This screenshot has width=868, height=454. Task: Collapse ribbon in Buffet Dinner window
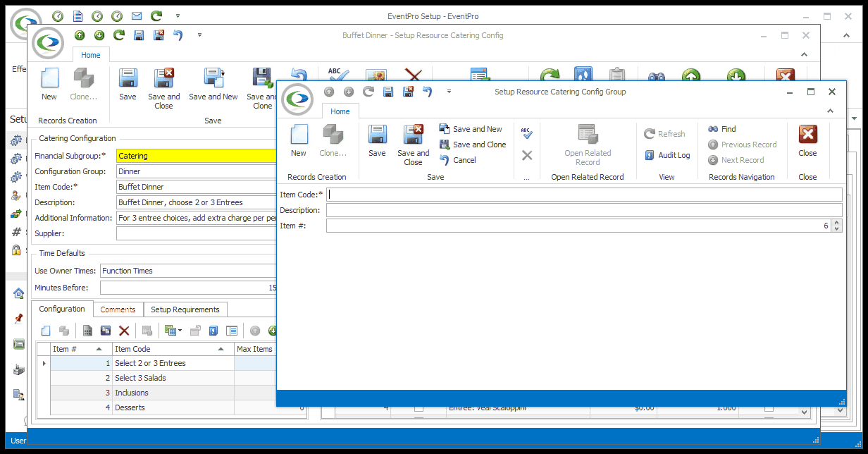[x=804, y=54]
